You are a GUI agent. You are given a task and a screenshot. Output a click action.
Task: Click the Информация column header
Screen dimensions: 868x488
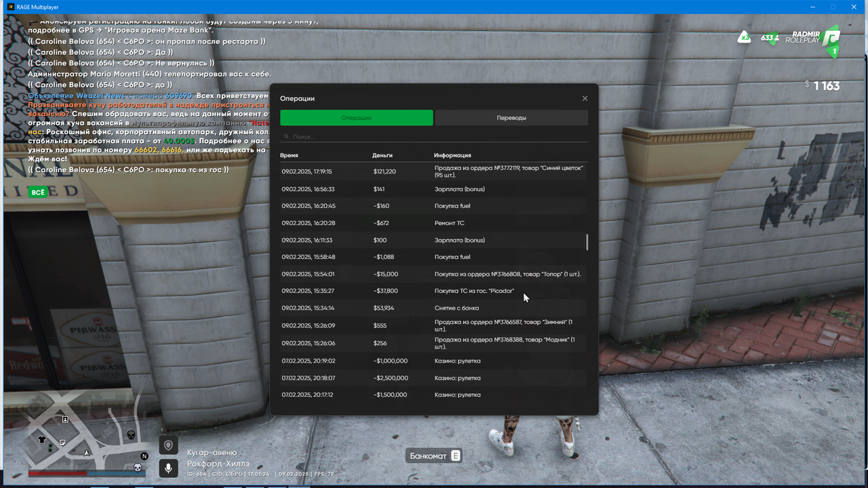tap(452, 155)
